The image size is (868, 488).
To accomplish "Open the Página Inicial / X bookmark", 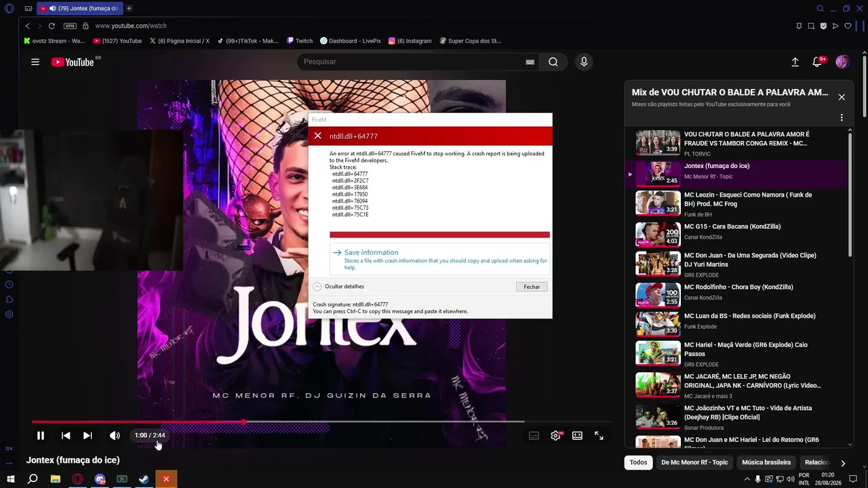I will (x=179, y=41).
